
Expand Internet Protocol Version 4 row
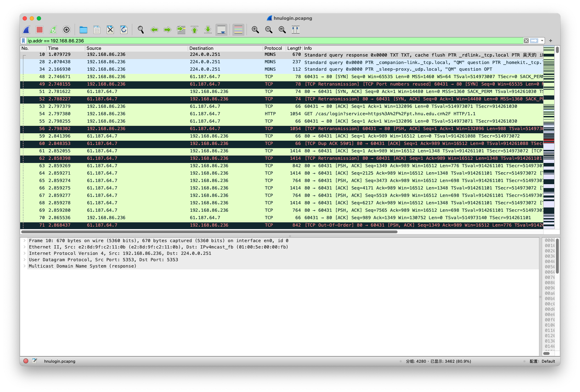point(24,253)
